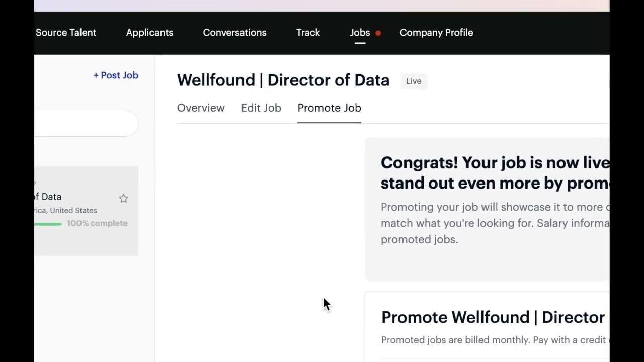The image size is (644, 362).
Task: Click the + Post Job link
Action: [x=116, y=75]
